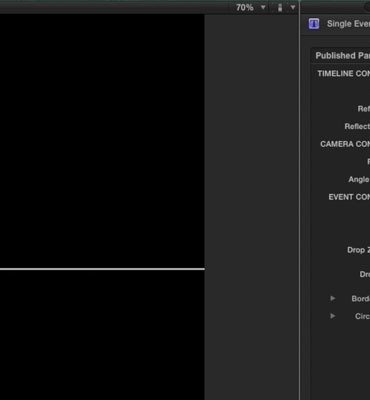Viewport: 370px width, 400px height.
Task: Click the 'Drop Z...' parameter label
Action: tap(358, 250)
